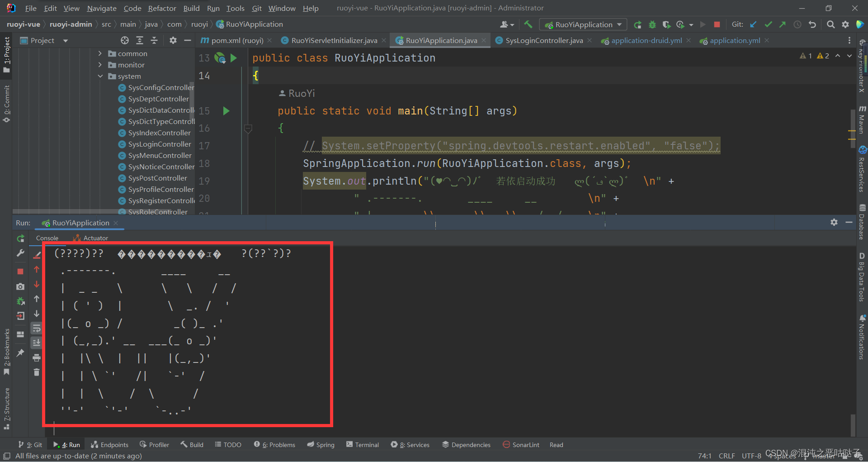The width and height of the screenshot is (868, 462).
Task: Toggle fold marker at line 16
Action: pyautogui.click(x=248, y=129)
